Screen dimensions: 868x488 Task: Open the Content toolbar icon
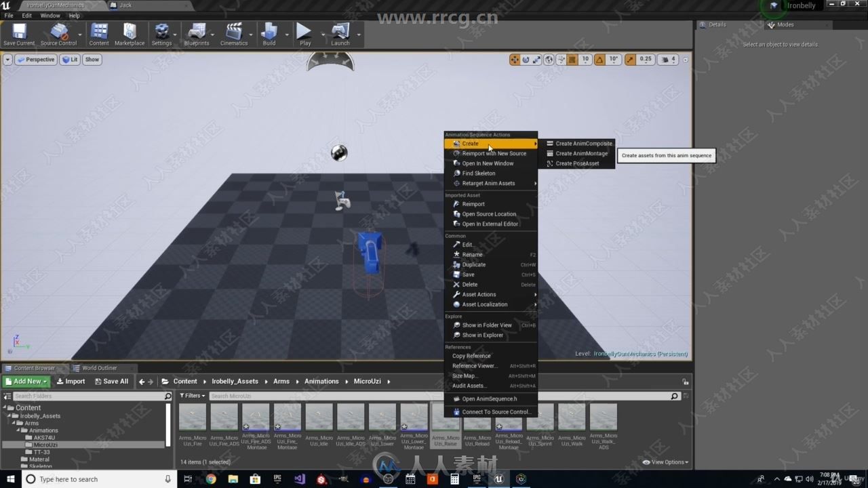[99, 34]
